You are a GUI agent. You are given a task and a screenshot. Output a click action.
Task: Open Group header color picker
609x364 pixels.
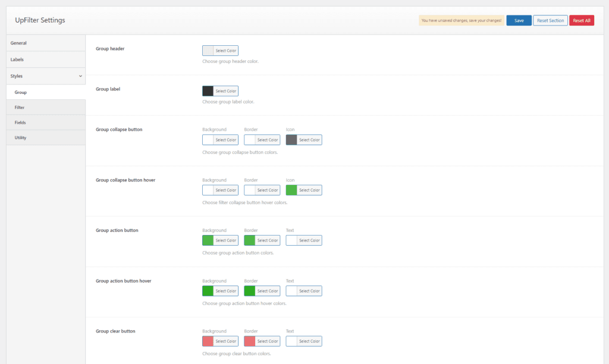coord(220,51)
